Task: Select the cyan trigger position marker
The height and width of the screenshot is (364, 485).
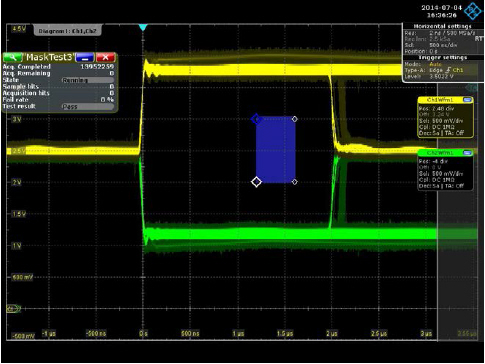Action: coord(143,28)
